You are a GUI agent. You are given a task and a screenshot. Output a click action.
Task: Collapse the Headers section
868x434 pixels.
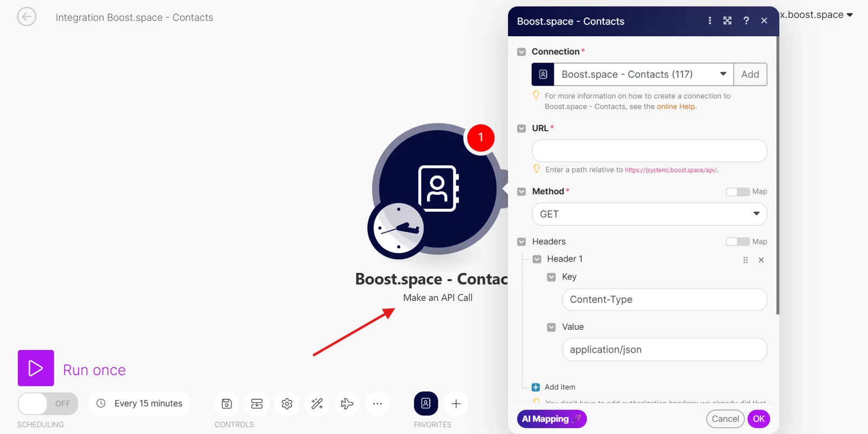[521, 242]
